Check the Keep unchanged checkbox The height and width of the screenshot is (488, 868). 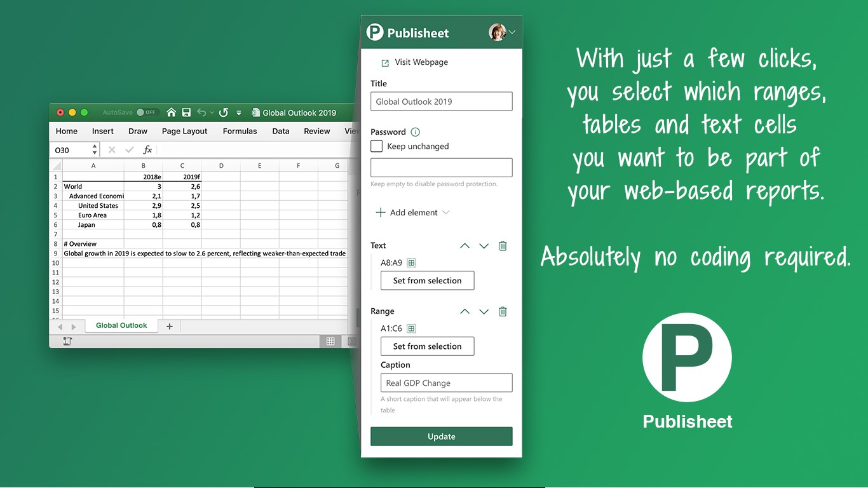(377, 146)
